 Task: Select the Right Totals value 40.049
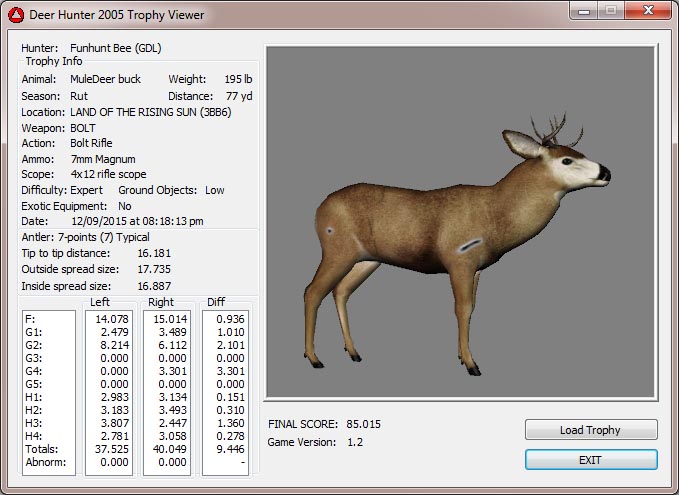pyautogui.click(x=167, y=449)
